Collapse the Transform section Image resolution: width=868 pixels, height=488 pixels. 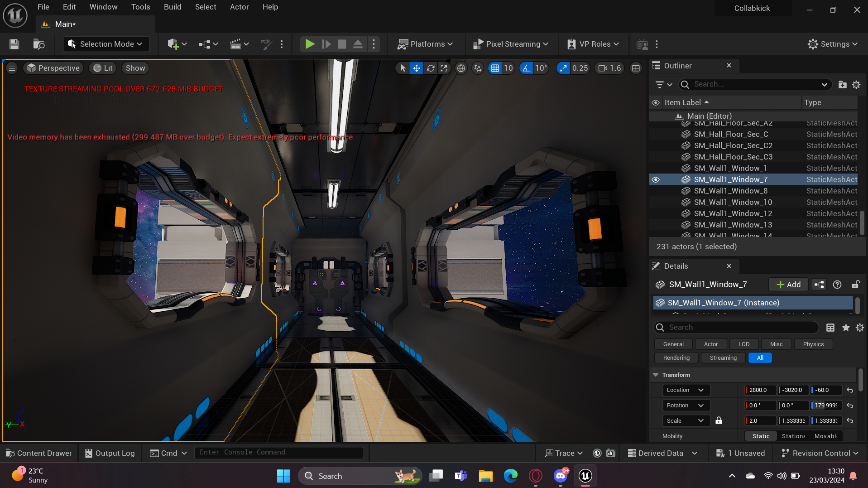[656, 375]
